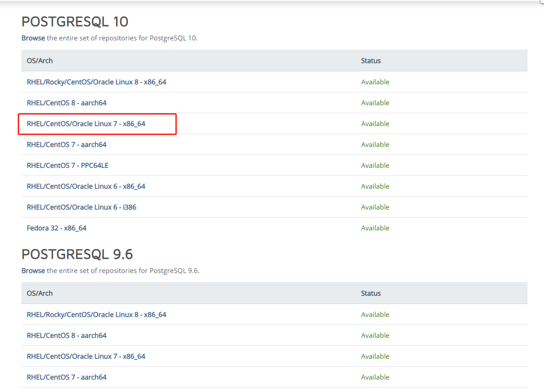Click OS/Arch header in PostgreSQL 10 table
Screen dimensions: 544x392
pyautogui.click(x=40, y=61)
